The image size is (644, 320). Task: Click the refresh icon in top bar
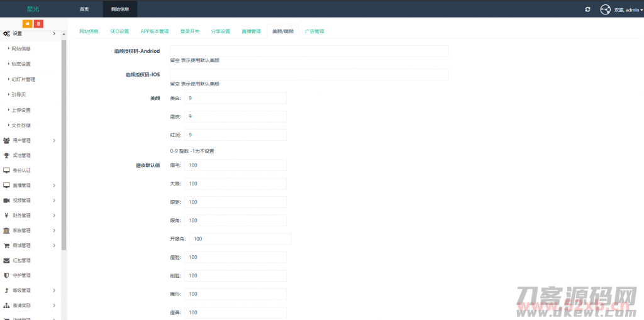click(588, 9)
